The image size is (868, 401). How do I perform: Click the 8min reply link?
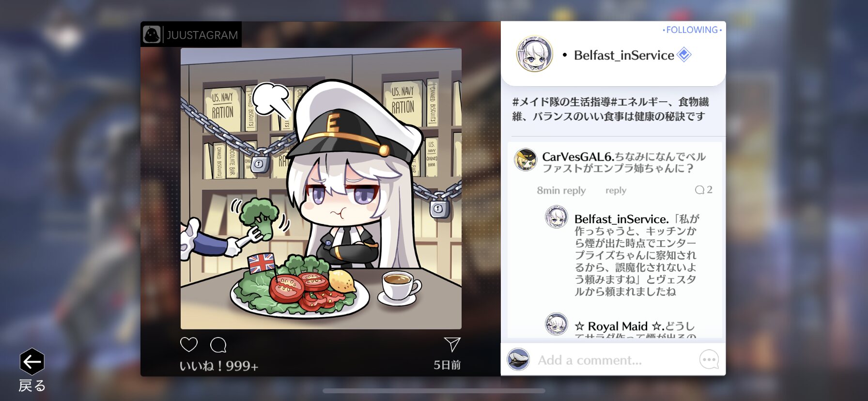(561, 191)
